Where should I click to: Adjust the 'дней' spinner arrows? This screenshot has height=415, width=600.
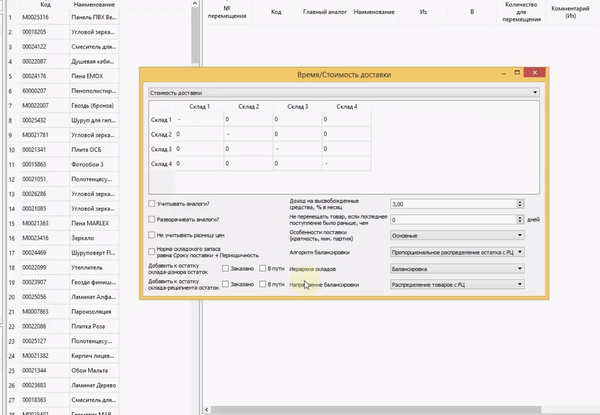click(520, 220)
